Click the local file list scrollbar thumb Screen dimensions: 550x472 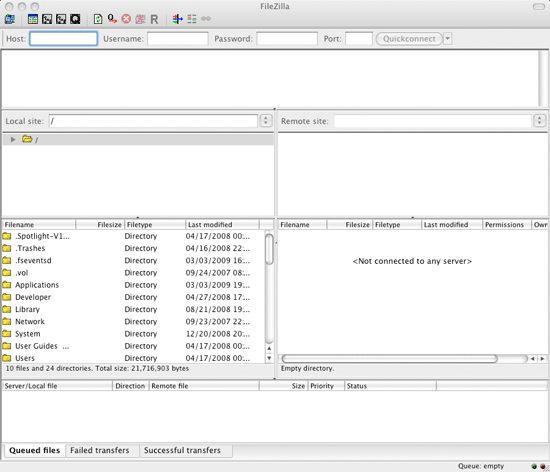pos(269,249)
